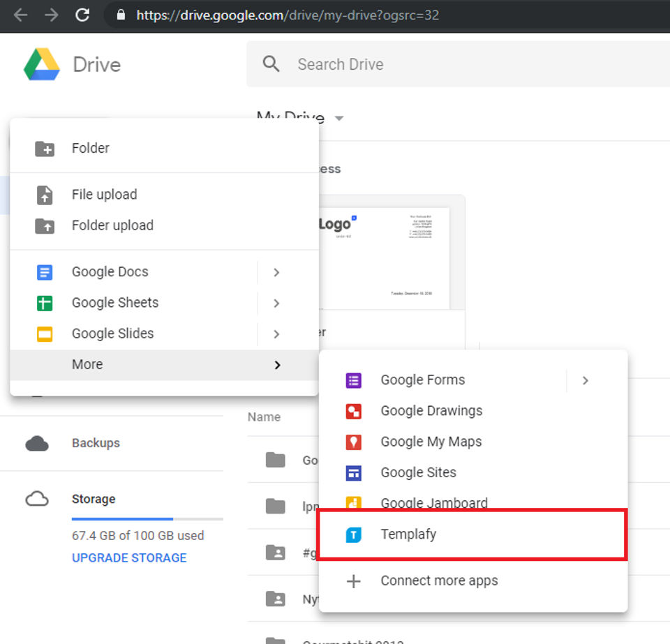The height and width of the screenshot is (644, 670).
Task: Click the padlock icon in the address bar
Action: point(121,15)
